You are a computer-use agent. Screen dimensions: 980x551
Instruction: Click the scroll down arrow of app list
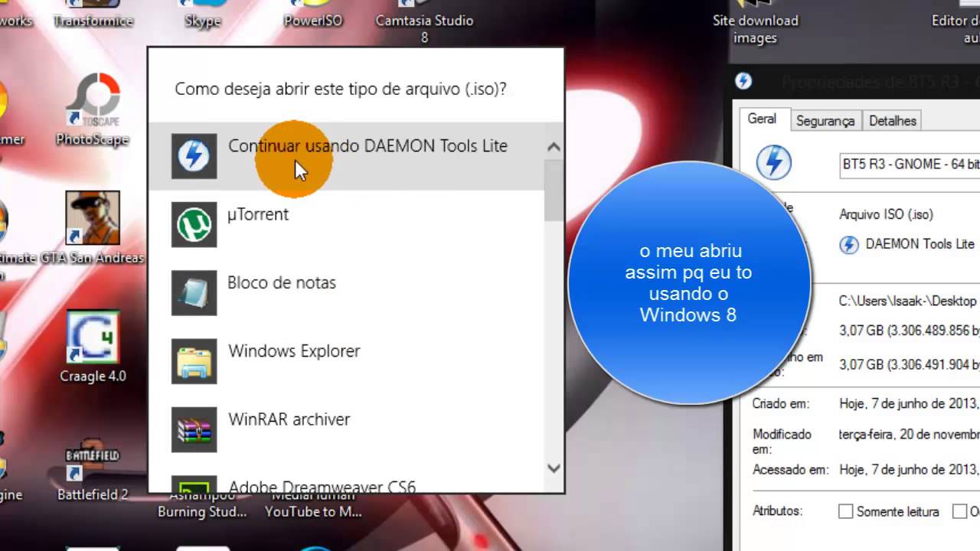tap(554, 468)
